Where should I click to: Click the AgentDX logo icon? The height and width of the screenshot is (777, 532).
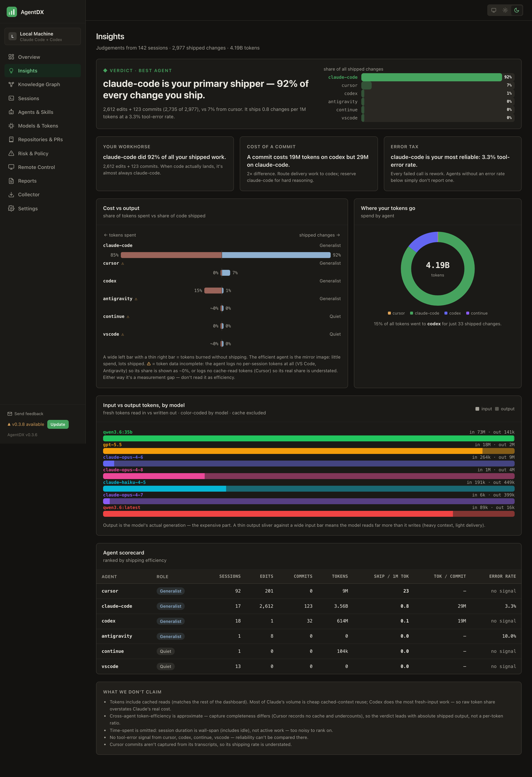(x=12, y=12)
